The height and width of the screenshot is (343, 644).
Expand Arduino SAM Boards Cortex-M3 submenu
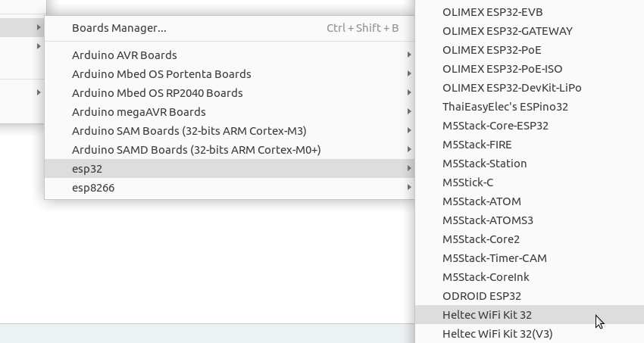coord(230,130)
